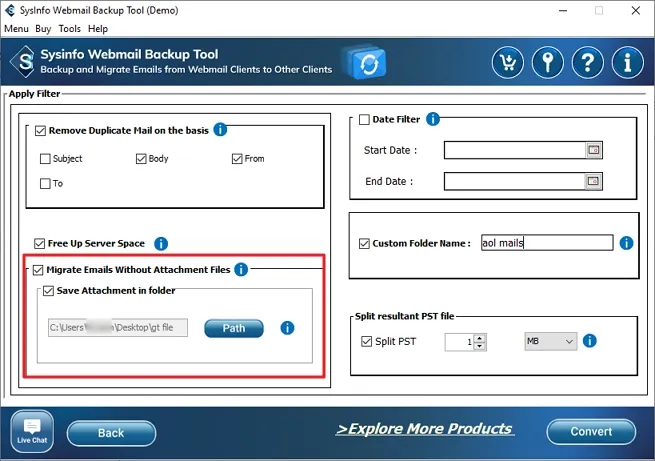Click the Path button

234,328
